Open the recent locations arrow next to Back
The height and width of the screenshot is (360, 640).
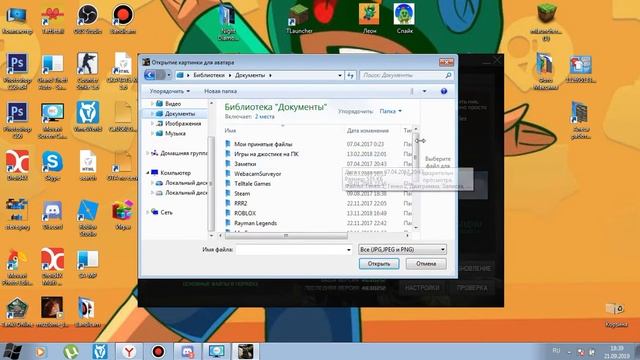click(x=169, y=75)
